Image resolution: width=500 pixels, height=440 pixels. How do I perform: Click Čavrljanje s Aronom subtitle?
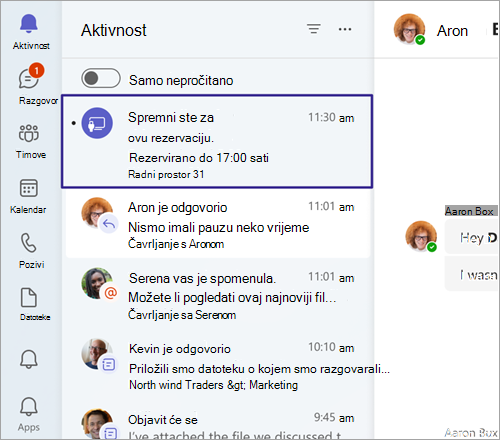point(176,244)
